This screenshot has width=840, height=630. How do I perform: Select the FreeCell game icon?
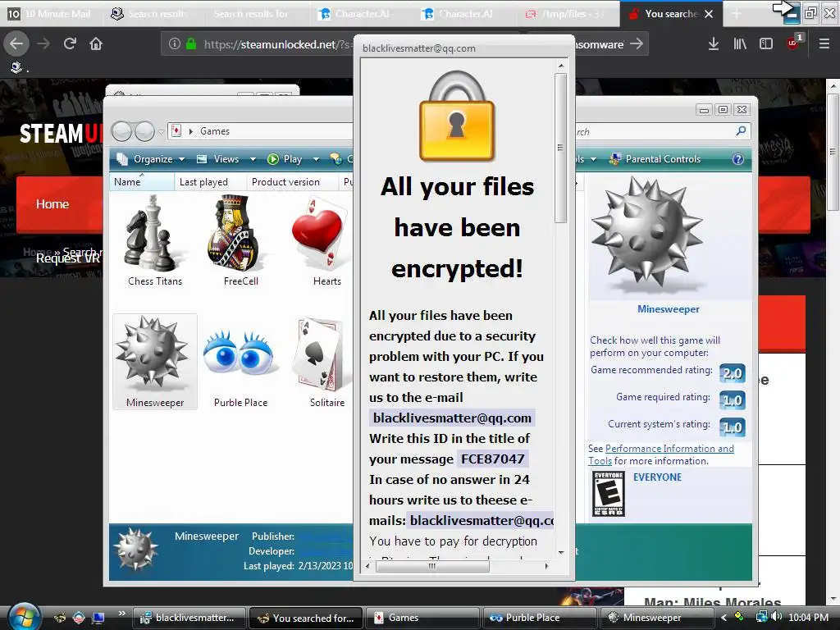[240, 240]
